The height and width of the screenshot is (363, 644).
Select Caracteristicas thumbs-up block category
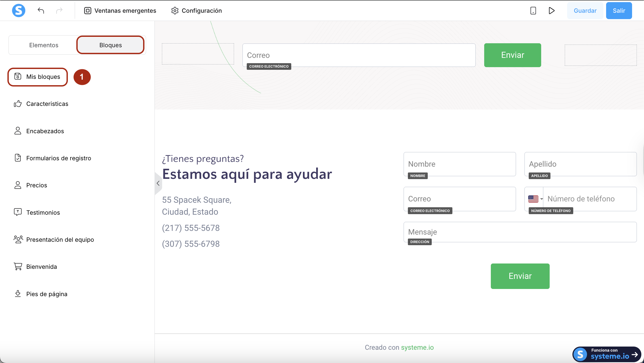pyautogui.click(x=47, y=104)
